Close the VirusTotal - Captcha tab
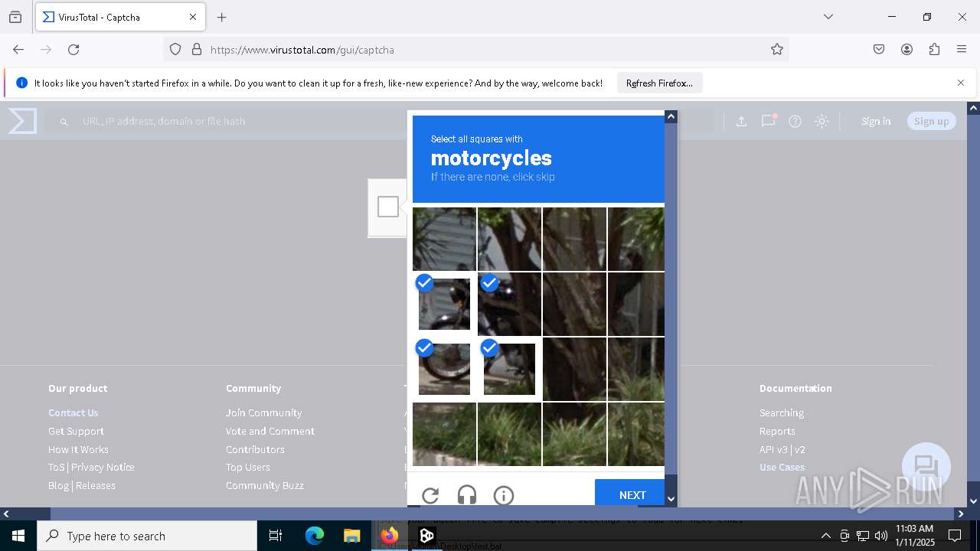980x551 pixels. (193, 17)
